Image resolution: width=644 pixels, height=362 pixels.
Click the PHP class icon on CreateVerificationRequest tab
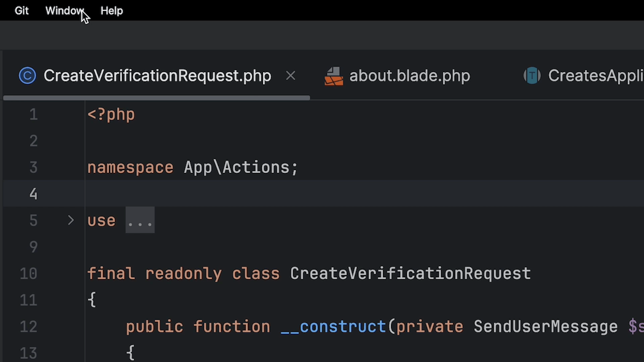tap(27, 75)
